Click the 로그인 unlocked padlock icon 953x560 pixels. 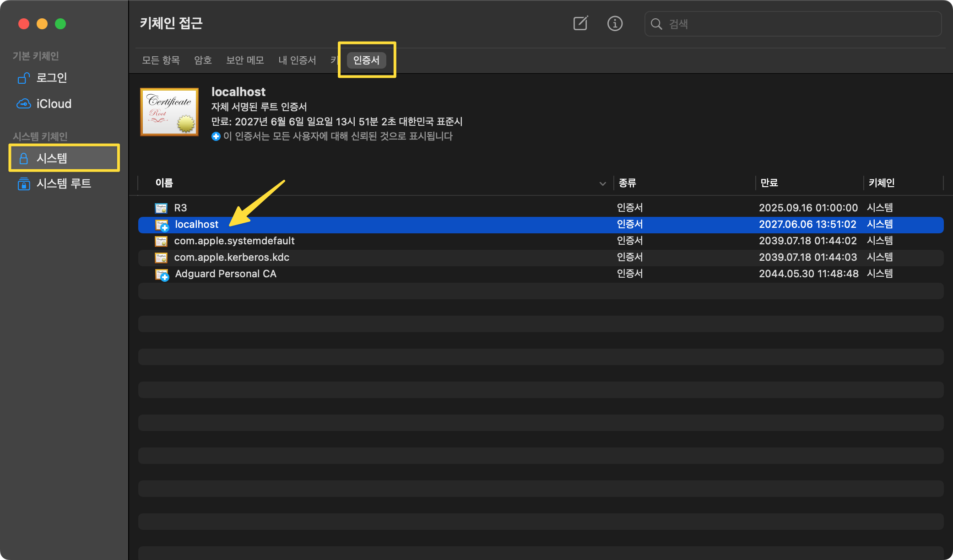pyautogui.click(x=23, y=78)
